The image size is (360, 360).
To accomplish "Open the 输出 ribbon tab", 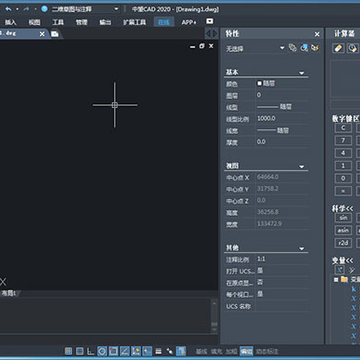I will tap(105, 22).
